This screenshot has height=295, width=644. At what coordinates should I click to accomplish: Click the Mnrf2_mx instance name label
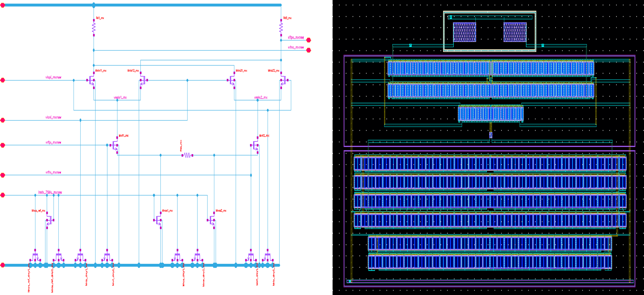pyautogui.click(x=264, y=136)
